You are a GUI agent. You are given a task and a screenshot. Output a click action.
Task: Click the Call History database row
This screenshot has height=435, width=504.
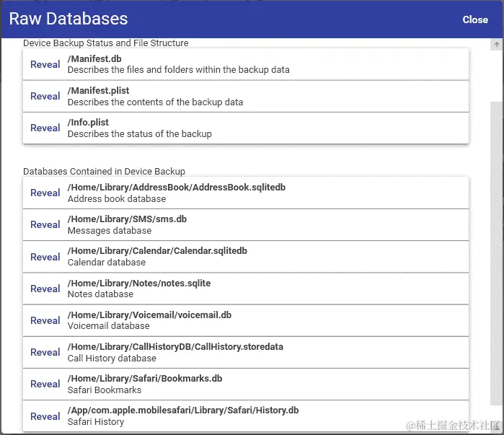[x=246, y=352]
